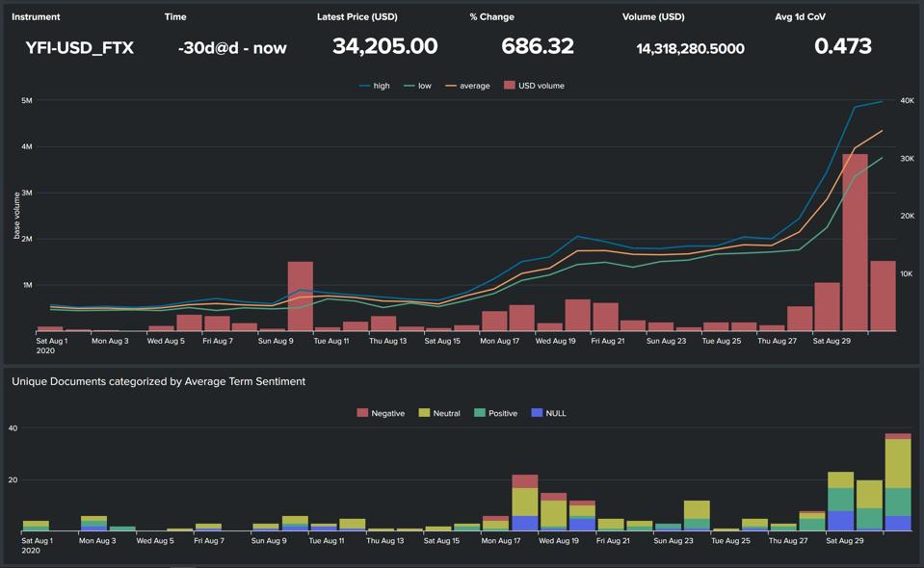
Task: Click the Sun Aug 9 volume bar
Action: [301, 297]
